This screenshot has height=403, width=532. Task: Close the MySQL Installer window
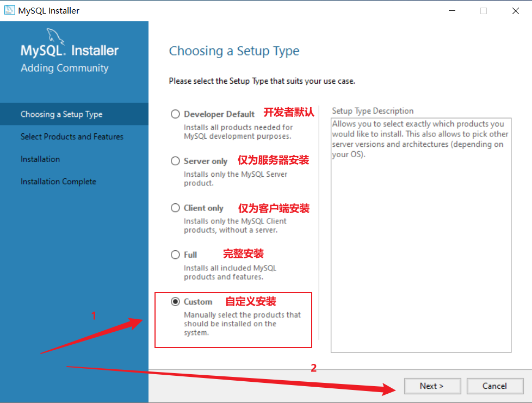515,10
